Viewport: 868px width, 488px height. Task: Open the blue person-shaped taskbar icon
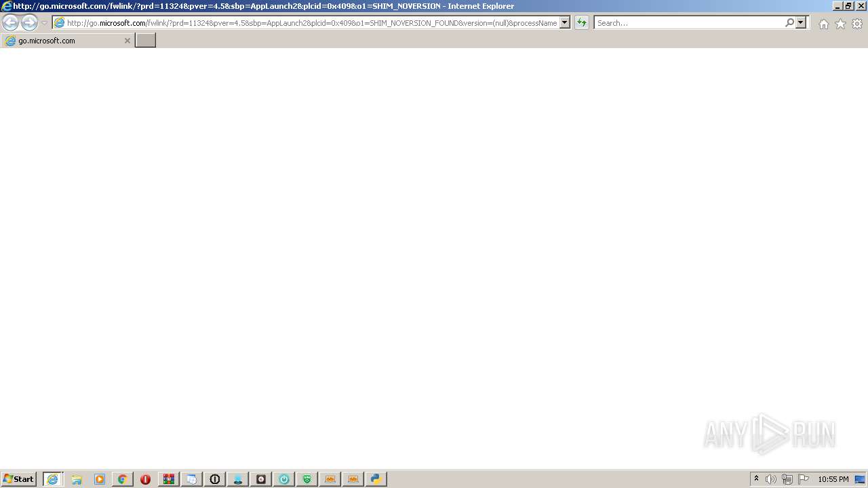click(x=238, y=479)
